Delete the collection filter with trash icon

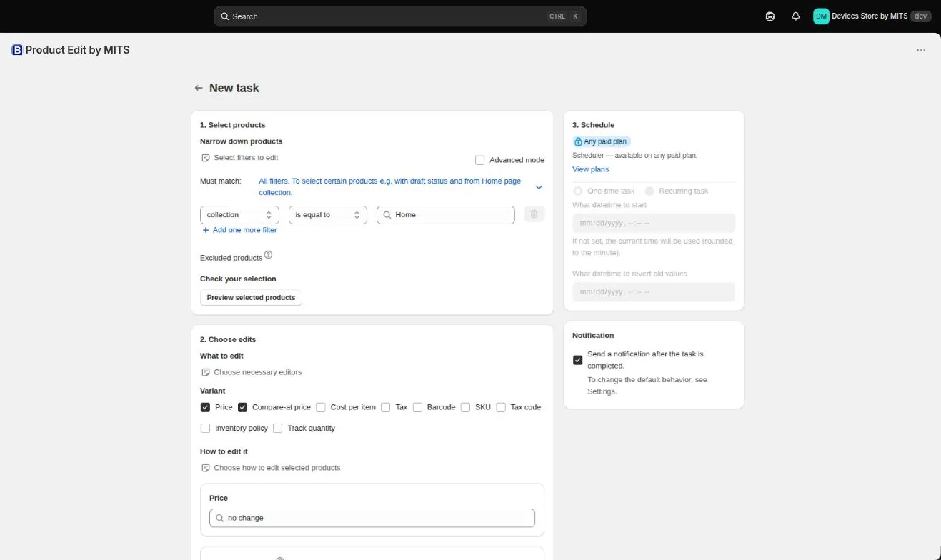534,214
